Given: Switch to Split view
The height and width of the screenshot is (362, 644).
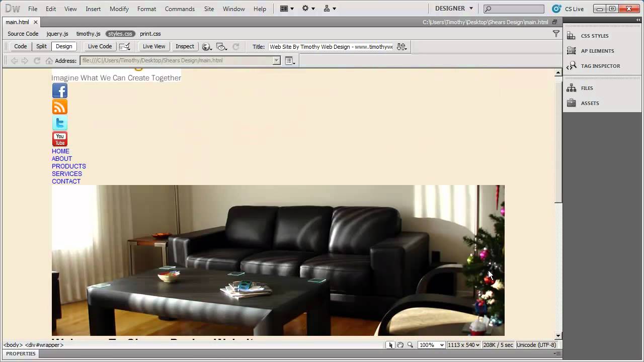Looking at the screenshot, I should 41,46.
